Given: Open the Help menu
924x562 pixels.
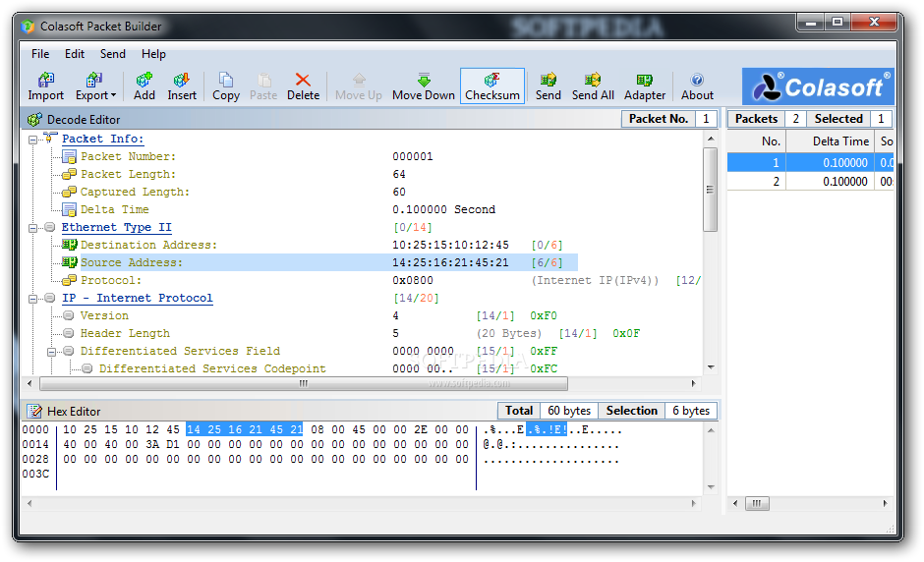Looking at the screenshot, I should [153, 54].
